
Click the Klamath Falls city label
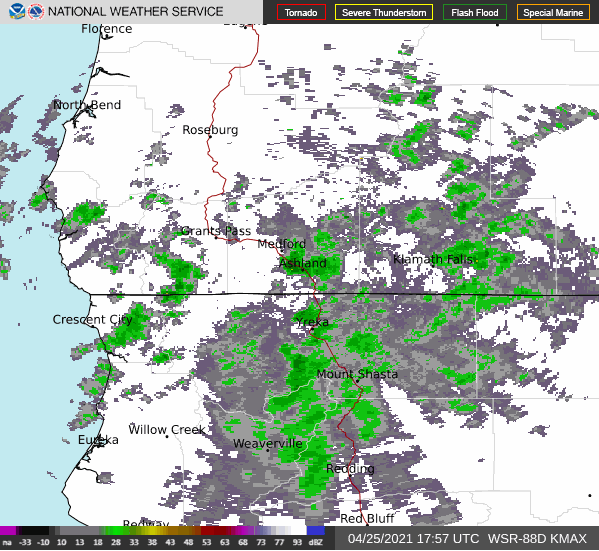pyautogui.click(x=433, y=259)
